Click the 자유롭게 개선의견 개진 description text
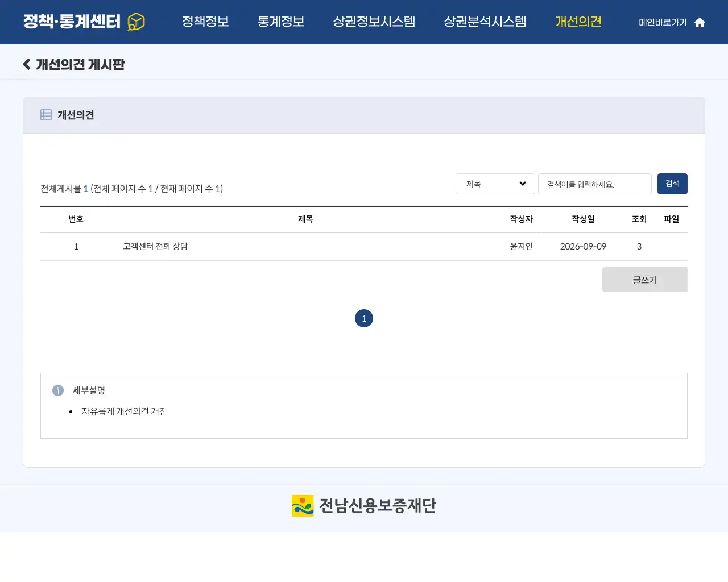The image size is (728, 582). point(124,411)
